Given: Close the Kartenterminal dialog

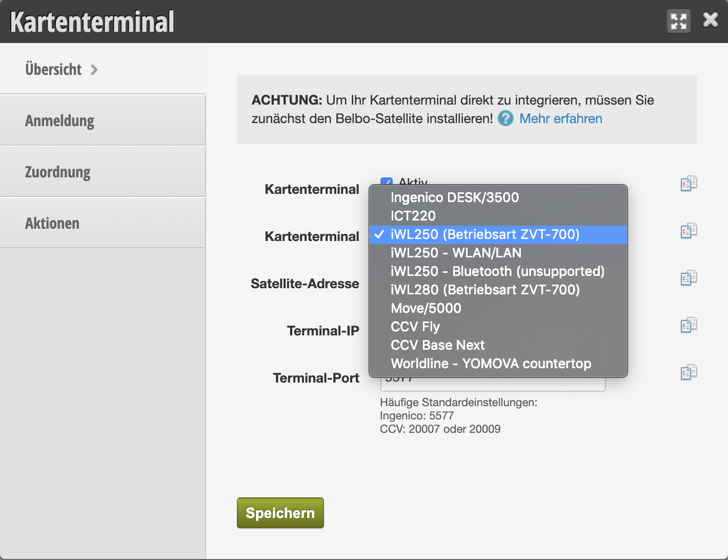Looking at the screenshot, I should pyautogui.click(x=711, y=21).
